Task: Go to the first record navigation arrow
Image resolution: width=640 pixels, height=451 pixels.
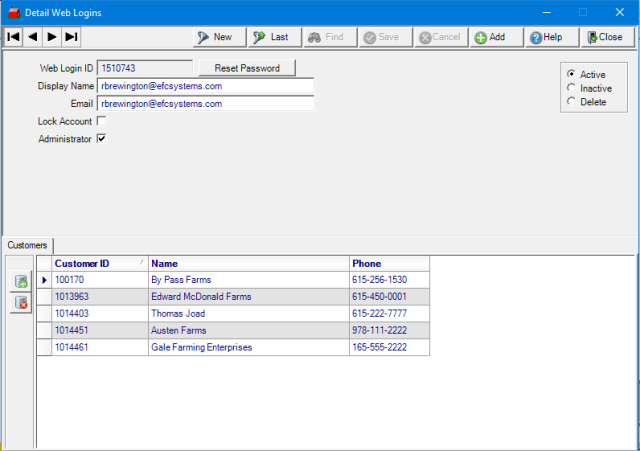Action: [13, 37]
